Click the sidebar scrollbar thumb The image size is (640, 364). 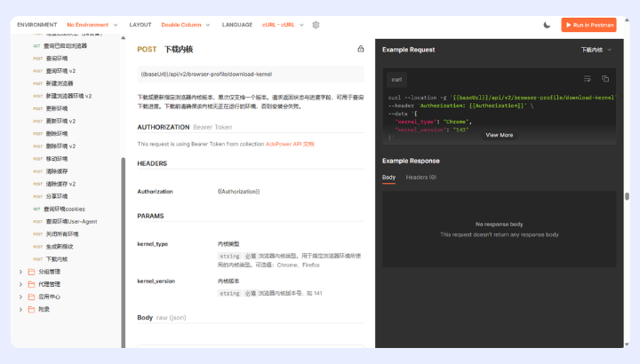click(x=124, y=252)
